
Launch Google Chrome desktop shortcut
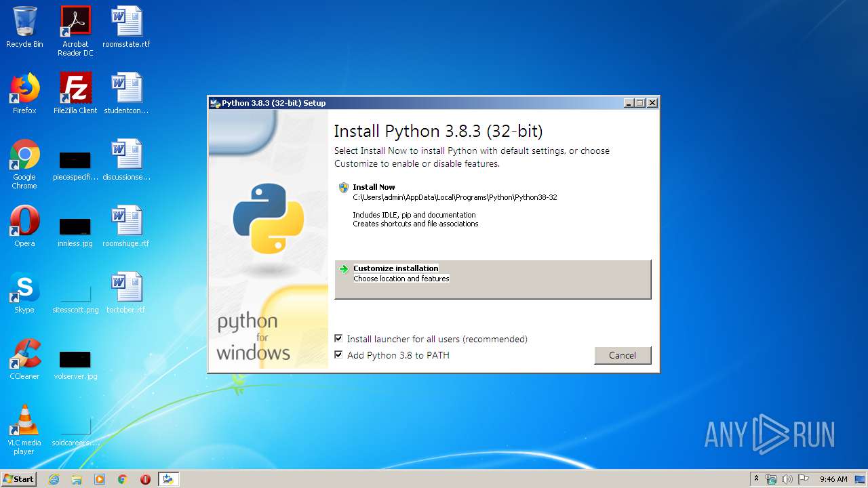[x=24, y=165]
